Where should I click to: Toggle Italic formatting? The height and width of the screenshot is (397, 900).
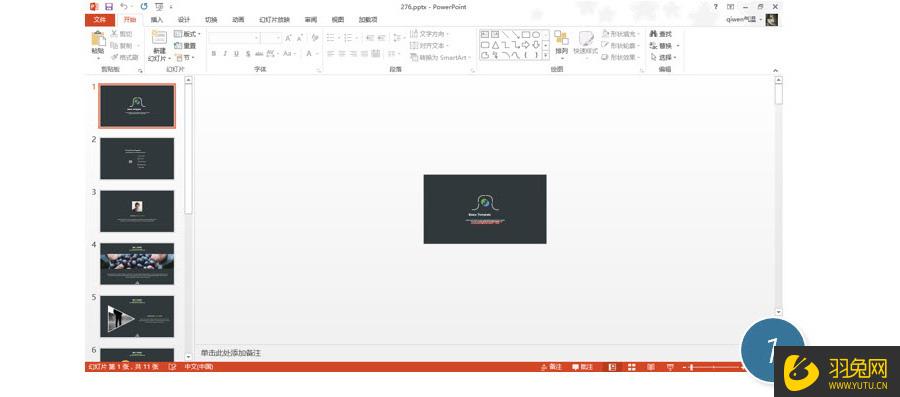point(225,54)
